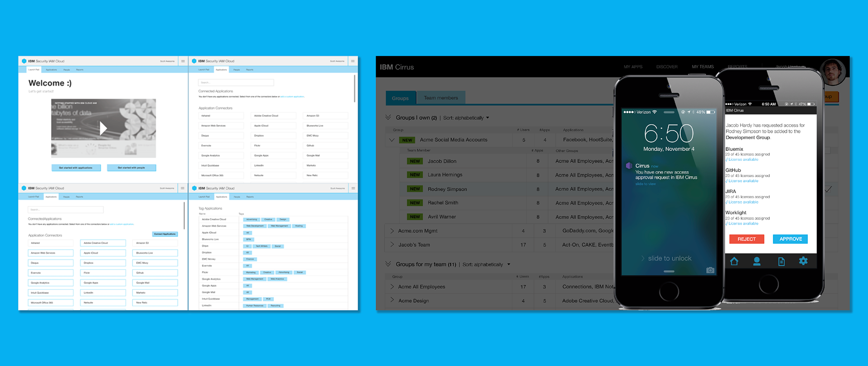Click Get started with people button
The width and height of the screenshot is (868, 366).
click(132, 168)
